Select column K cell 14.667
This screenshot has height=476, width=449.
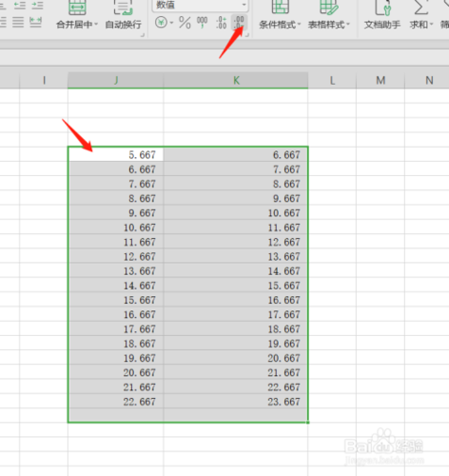point(236,271)
